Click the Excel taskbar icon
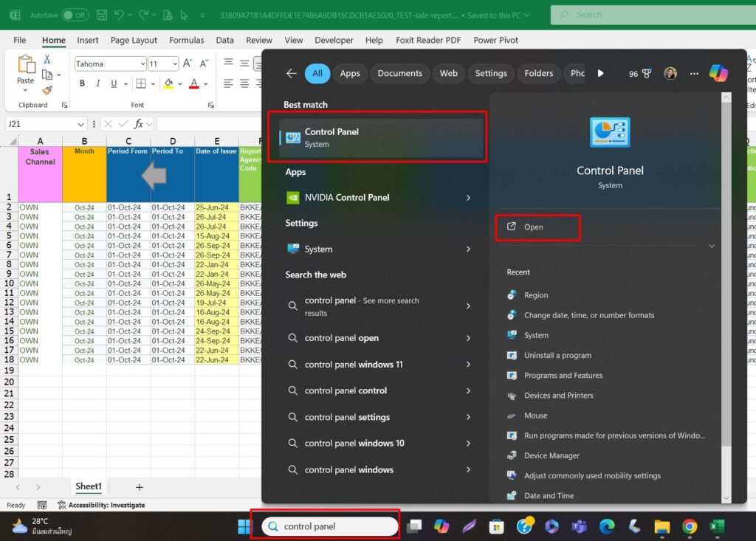Image resolution: width=756 pixels, height=541 pixels. coord(717,526)
